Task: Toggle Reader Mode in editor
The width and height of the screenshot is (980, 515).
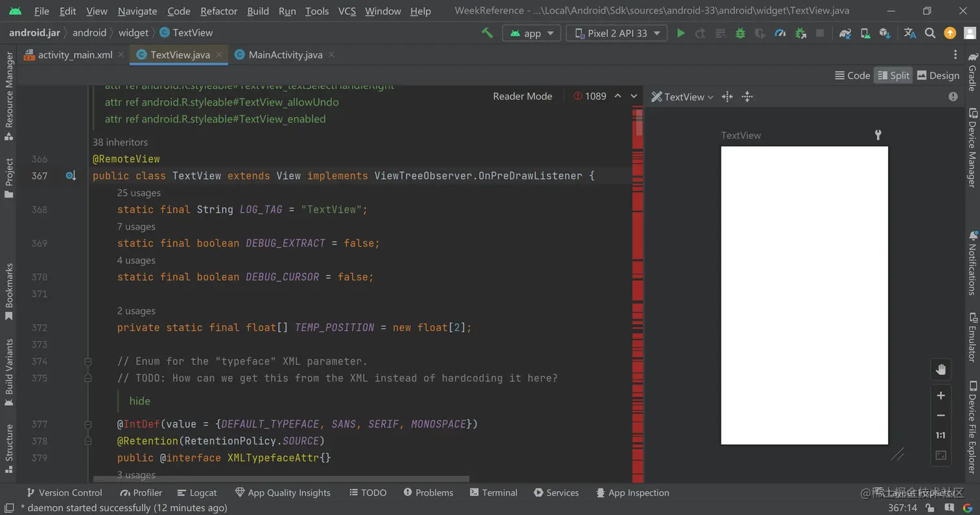Action: [x=522, y=96]
